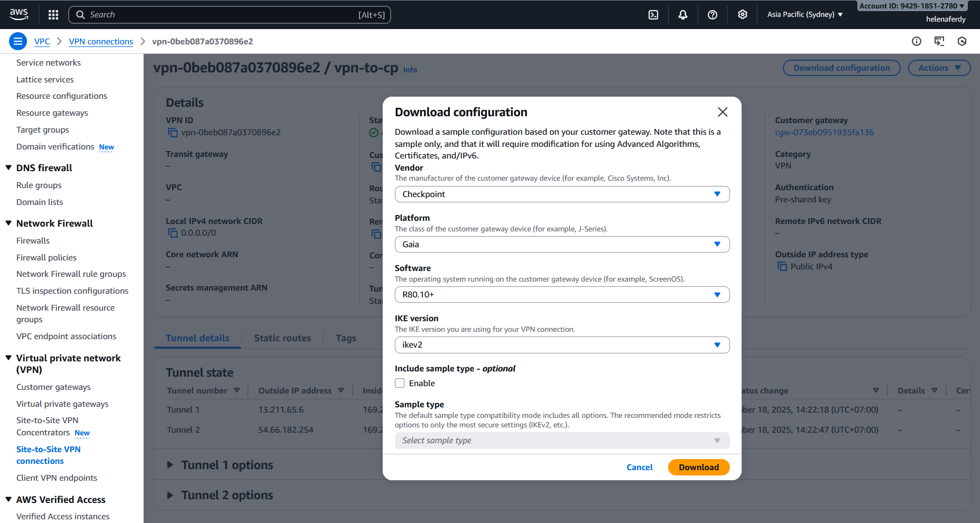This screenshot has width=980, height=523.
Task: Open the Vendor dropdown showing Checkpoint
Action: (562, 194)
